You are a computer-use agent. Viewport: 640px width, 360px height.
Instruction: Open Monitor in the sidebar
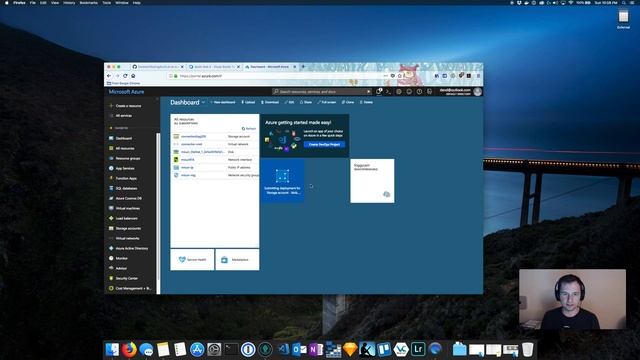tap(119, 258)
